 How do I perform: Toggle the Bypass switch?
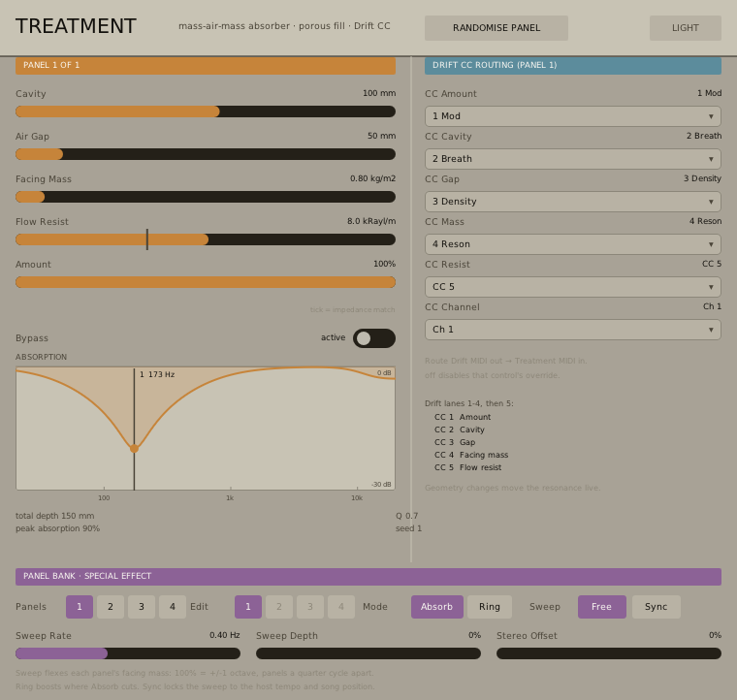(374, 338)
